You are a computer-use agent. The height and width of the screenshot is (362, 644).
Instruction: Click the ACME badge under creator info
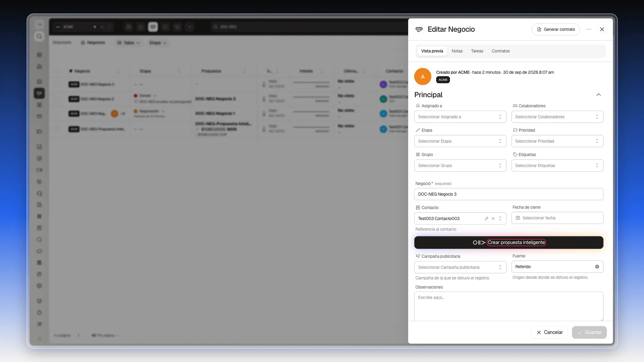coord(443,80)
